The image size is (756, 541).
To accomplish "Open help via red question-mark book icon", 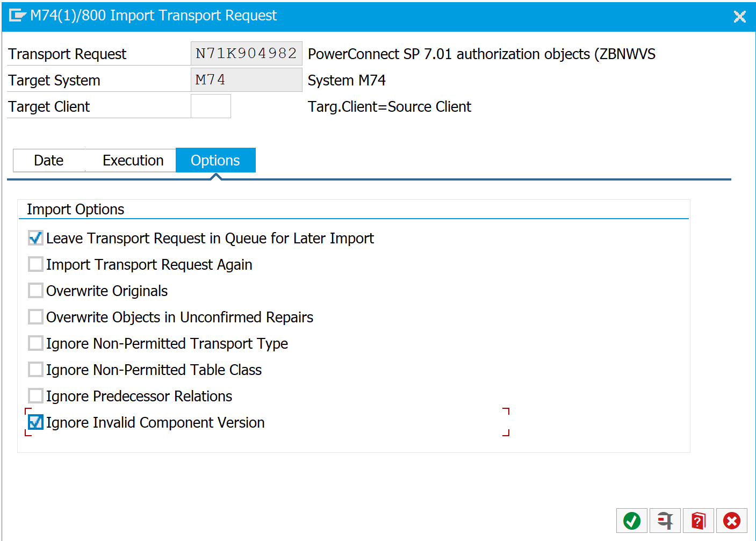I will click(x=699, y=521).
